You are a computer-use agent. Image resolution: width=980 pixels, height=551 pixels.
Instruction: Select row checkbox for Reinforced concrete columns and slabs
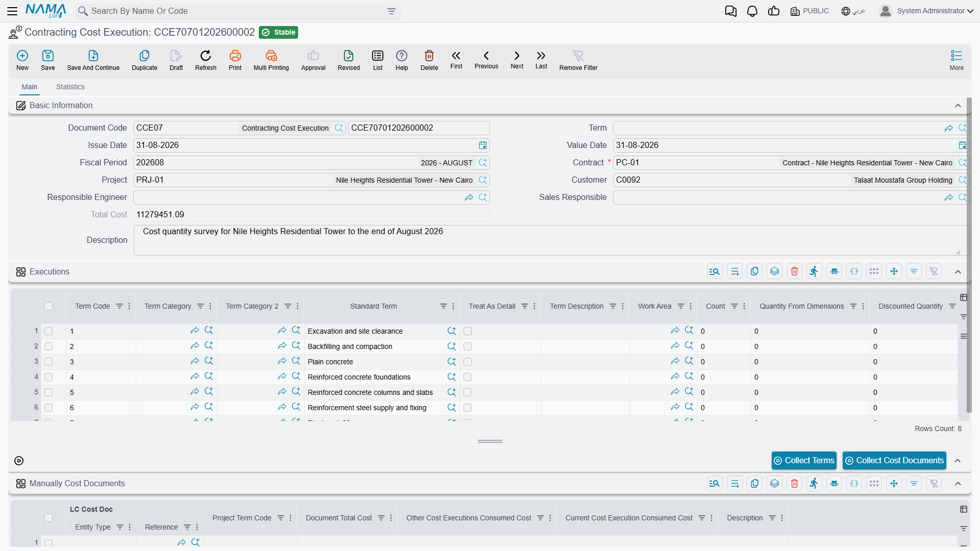(48, 392)
